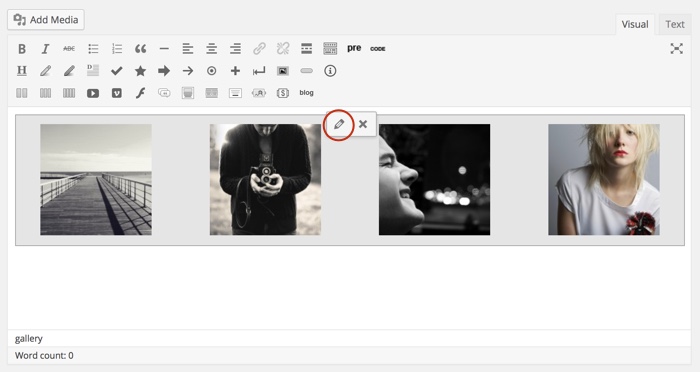700x372 pixels.
Task: Insert a bulleted list
Action: pyautogui.click(x=93, y=49)
